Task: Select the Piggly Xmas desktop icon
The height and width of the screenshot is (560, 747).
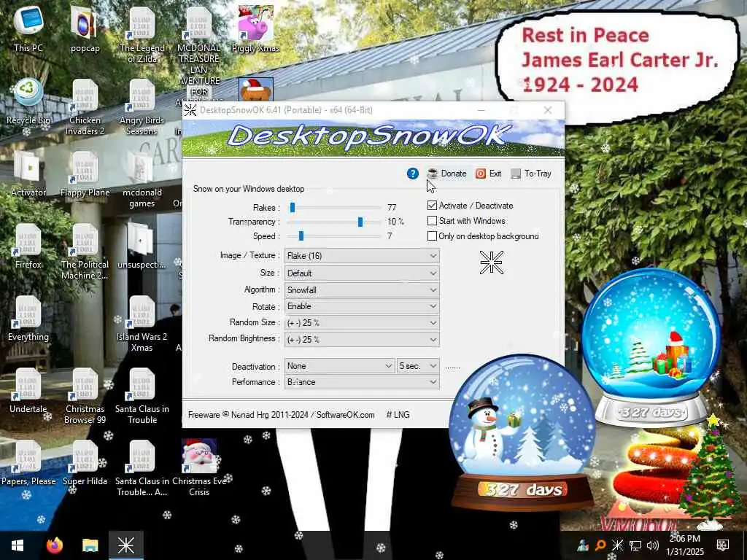Action: pos(256,29)
